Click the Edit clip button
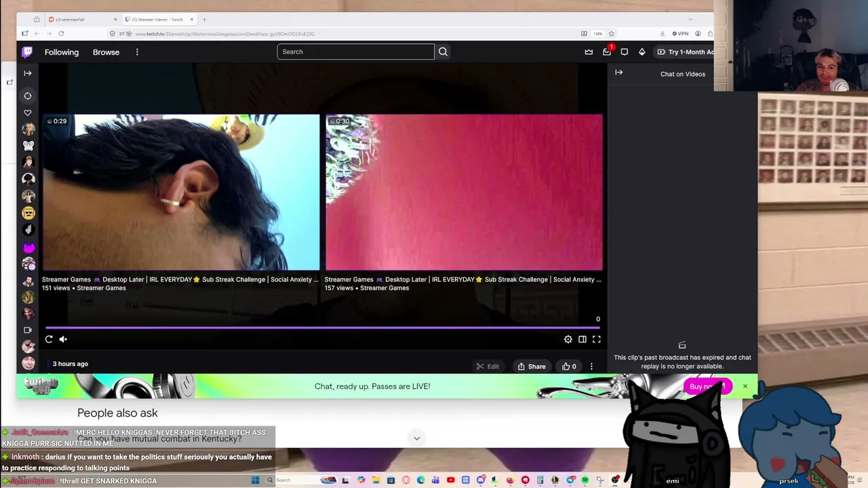The image size is (868, 488). point(488,367)
